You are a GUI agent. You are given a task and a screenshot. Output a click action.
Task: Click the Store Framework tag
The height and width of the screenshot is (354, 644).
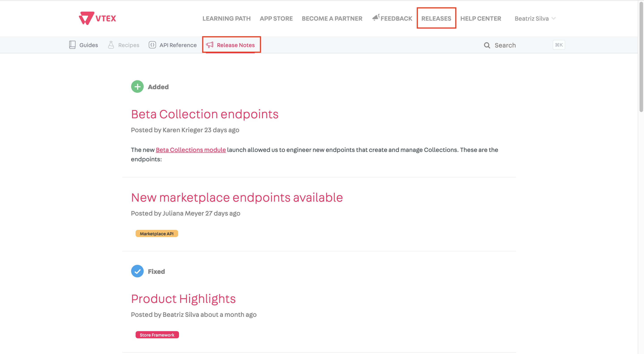(157, 335)
